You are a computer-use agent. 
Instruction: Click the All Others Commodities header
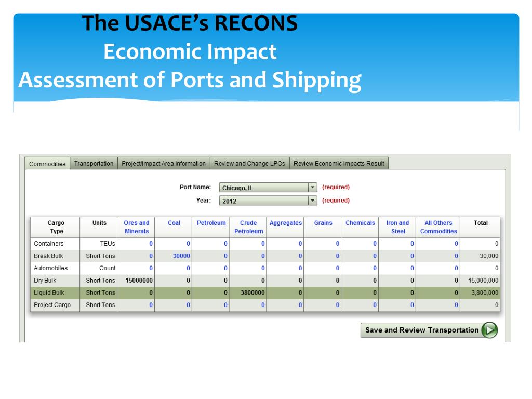click(438, 227)
